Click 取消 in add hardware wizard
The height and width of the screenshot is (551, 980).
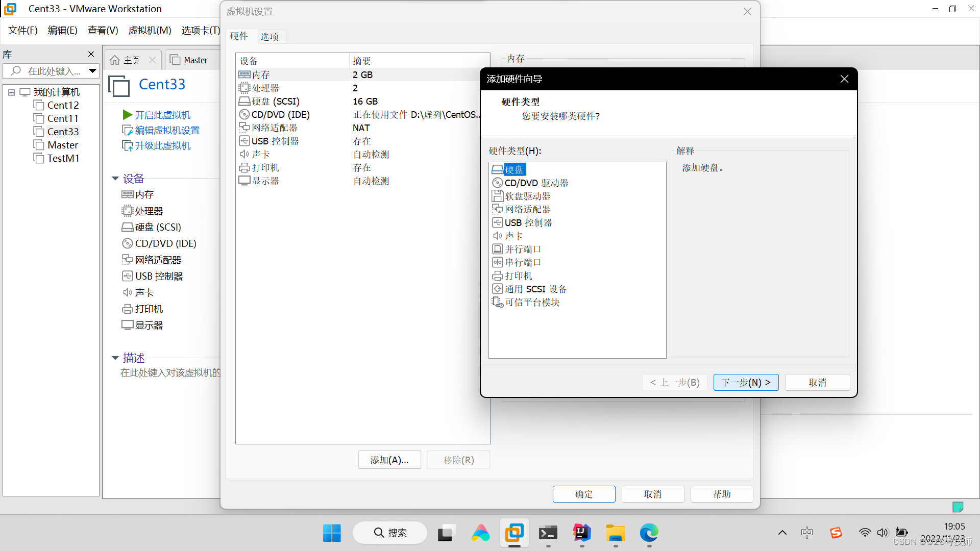817,382
